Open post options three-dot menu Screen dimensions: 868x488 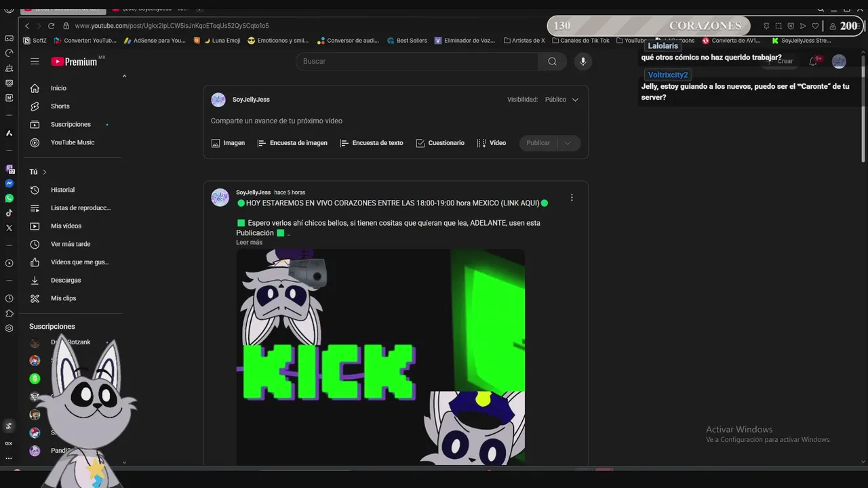[x=572, y=197]
